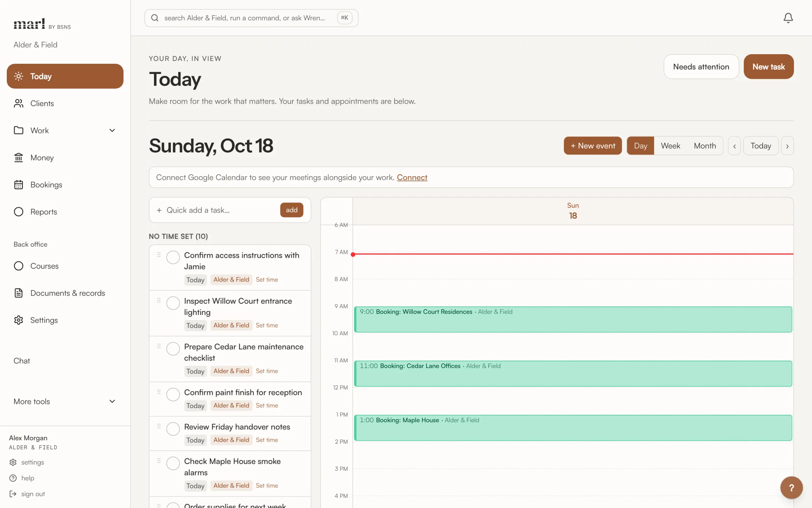812x508 pixels.
Task: Go to previous day arrow
Action: (x=734, y=146)
